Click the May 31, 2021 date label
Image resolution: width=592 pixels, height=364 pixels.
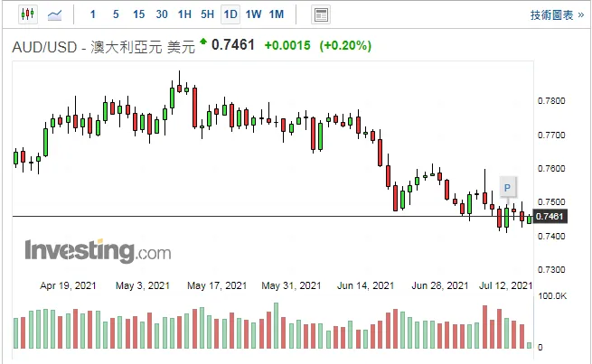click(x=291, y=285)
